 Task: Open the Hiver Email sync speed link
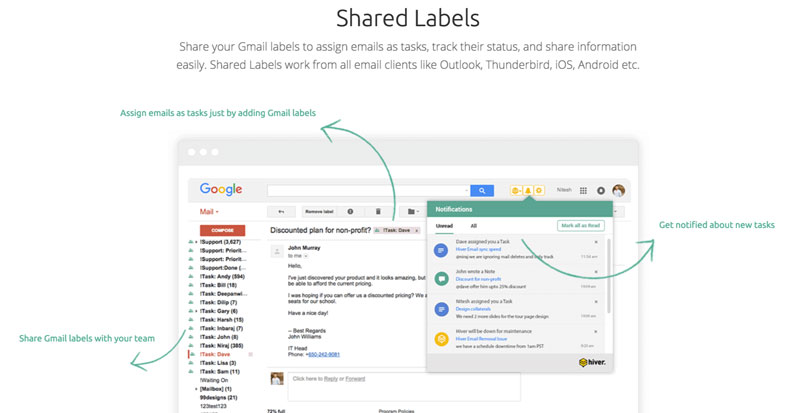(478, 249)
